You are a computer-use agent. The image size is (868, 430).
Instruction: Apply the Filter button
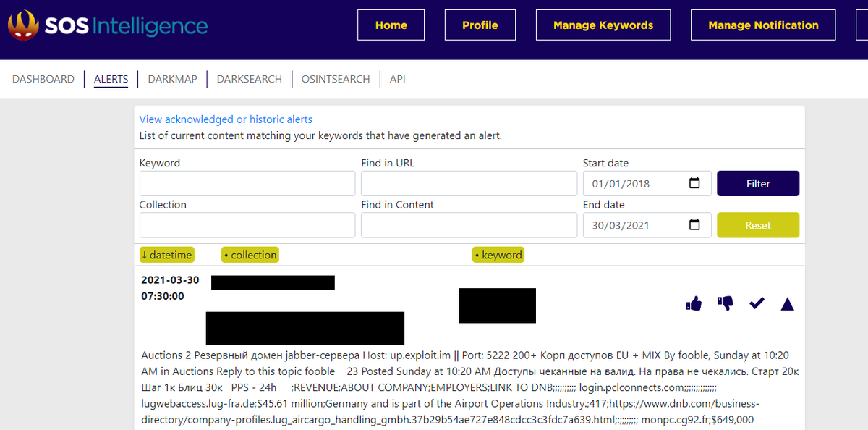758,183
